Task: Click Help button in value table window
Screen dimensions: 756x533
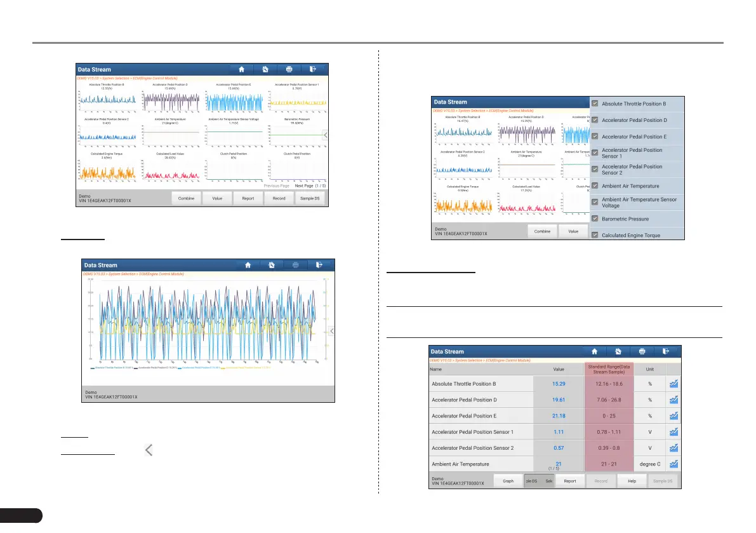Action: [x=632, y=481]
